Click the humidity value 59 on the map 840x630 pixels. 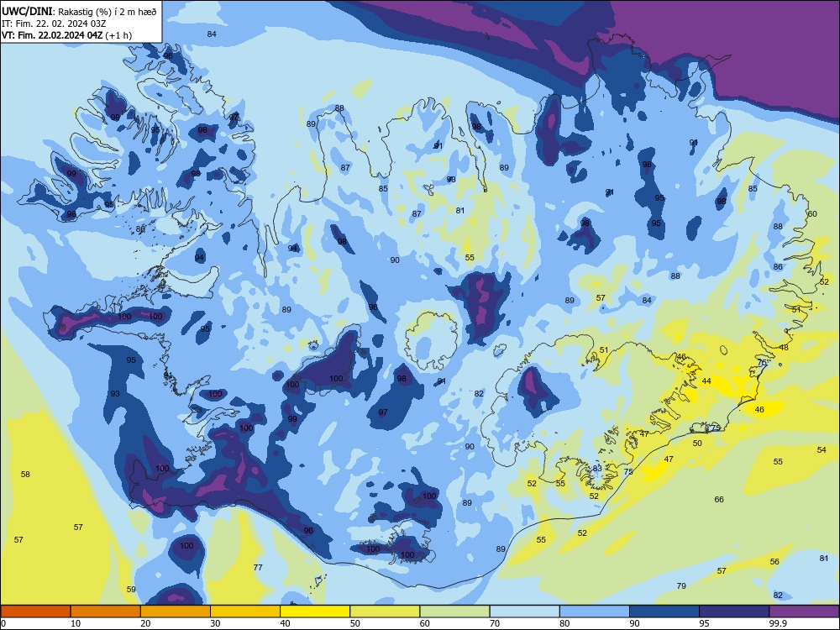pos(131,590)
